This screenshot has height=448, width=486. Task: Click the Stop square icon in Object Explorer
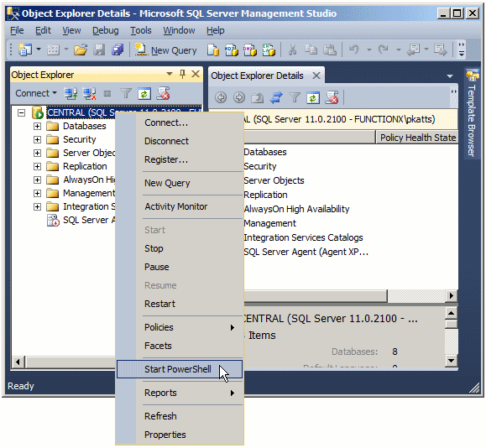pyautogui.click(x=107, y=94)
